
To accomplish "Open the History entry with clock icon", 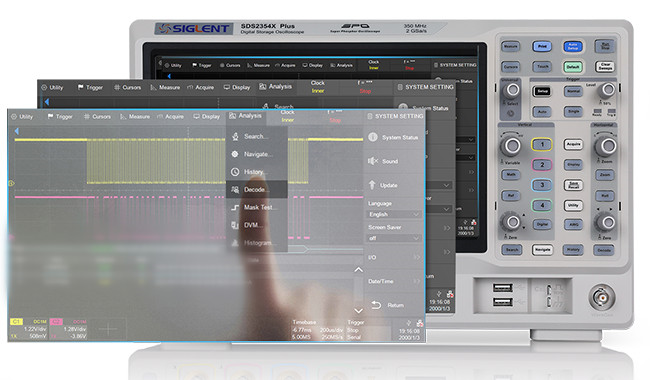I will (256, 172).
